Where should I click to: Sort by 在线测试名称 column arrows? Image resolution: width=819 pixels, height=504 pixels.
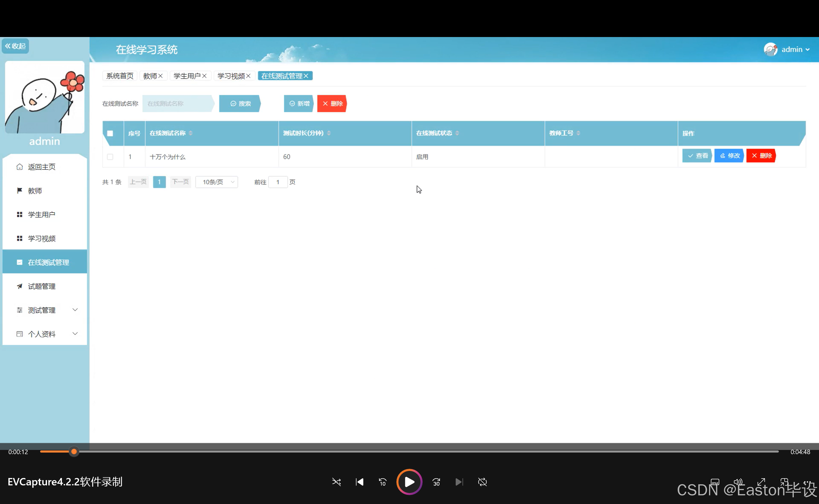[x=191, y=133]
